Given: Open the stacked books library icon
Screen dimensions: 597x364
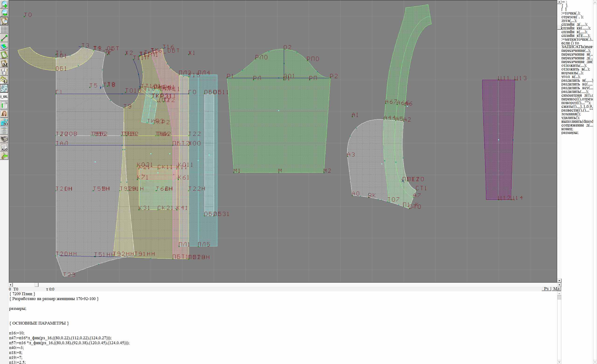Looking at the screenshot, I should [4, 139].
